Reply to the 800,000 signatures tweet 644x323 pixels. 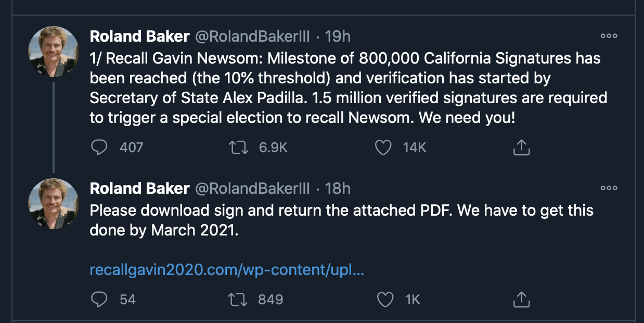click(99, 148)
